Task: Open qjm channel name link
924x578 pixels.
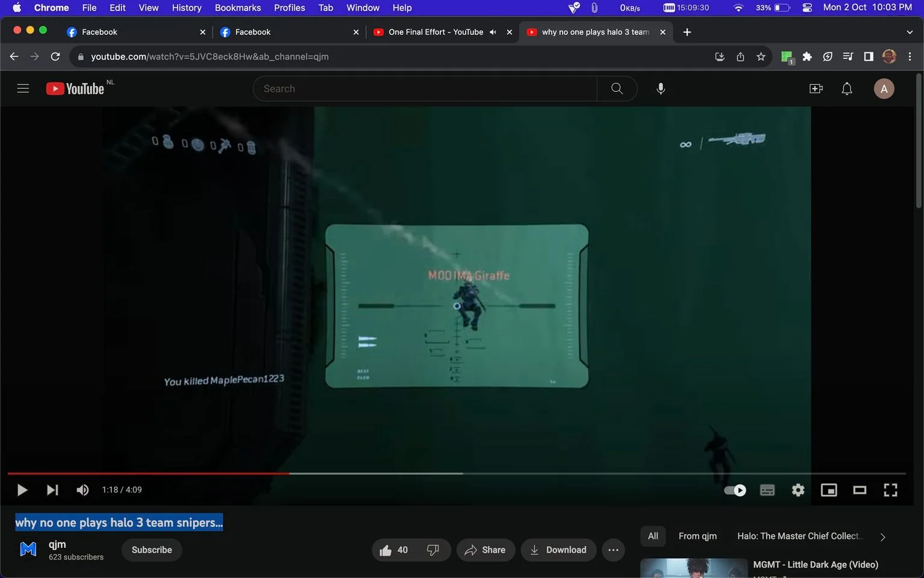Action: point(57,544)
